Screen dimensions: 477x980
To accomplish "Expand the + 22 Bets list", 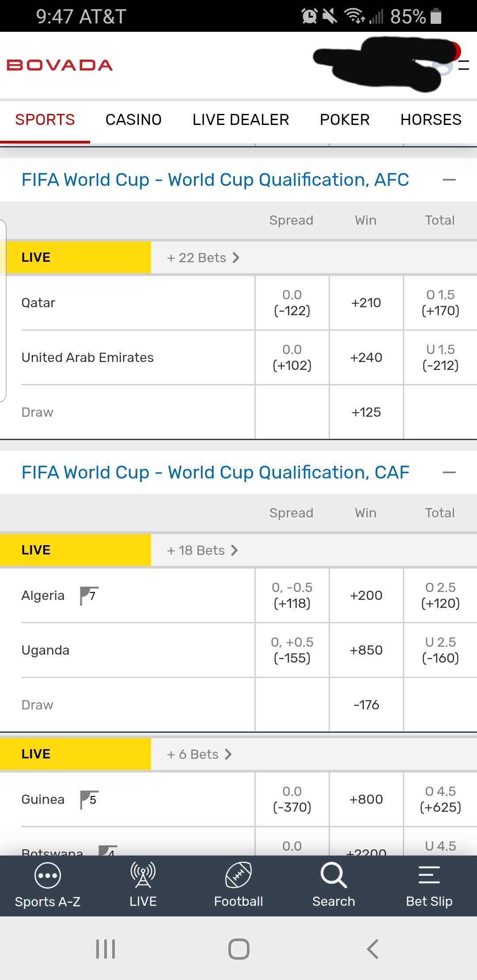I will tap(203, 258).
